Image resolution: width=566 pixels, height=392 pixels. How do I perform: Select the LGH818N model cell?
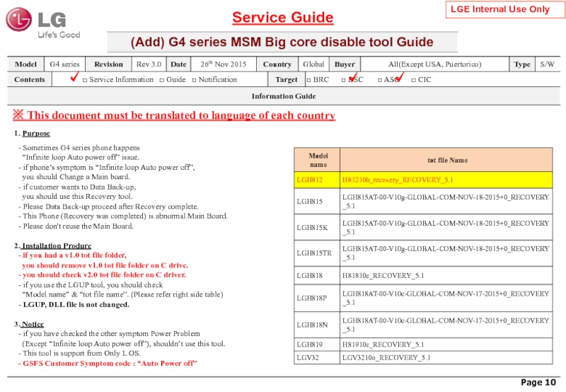click(x=317, y=325)
